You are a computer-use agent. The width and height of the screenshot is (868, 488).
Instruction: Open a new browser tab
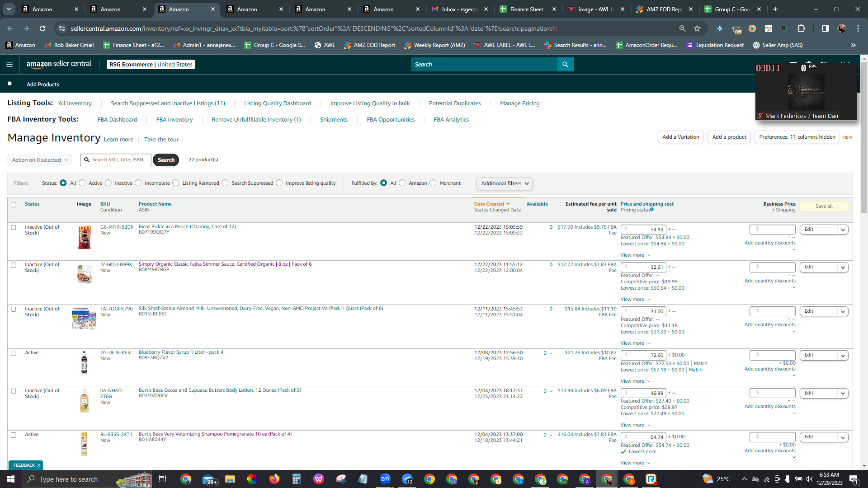(x=775, y=9)
